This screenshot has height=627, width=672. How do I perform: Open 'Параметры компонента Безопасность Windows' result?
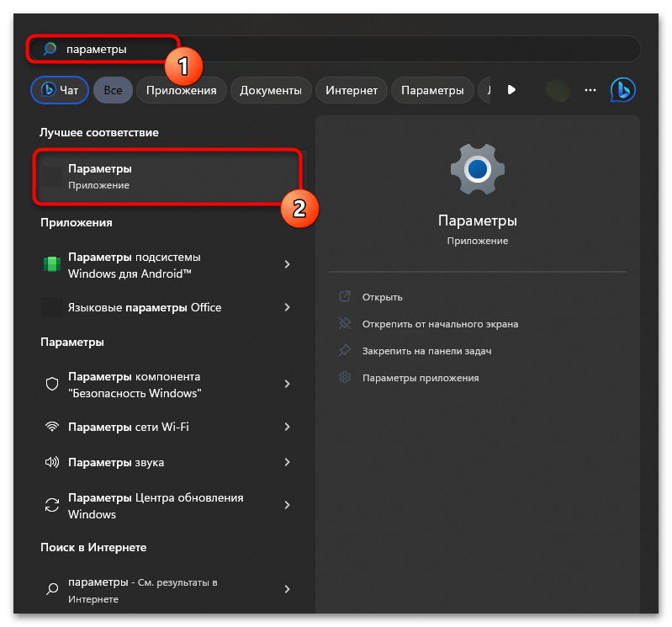coord(168,385)
